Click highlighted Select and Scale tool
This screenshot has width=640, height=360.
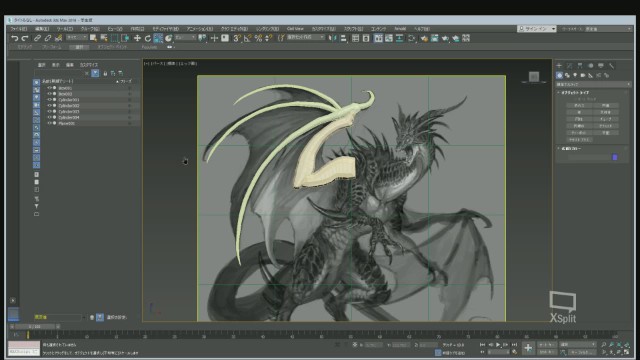tap(158, 38)
